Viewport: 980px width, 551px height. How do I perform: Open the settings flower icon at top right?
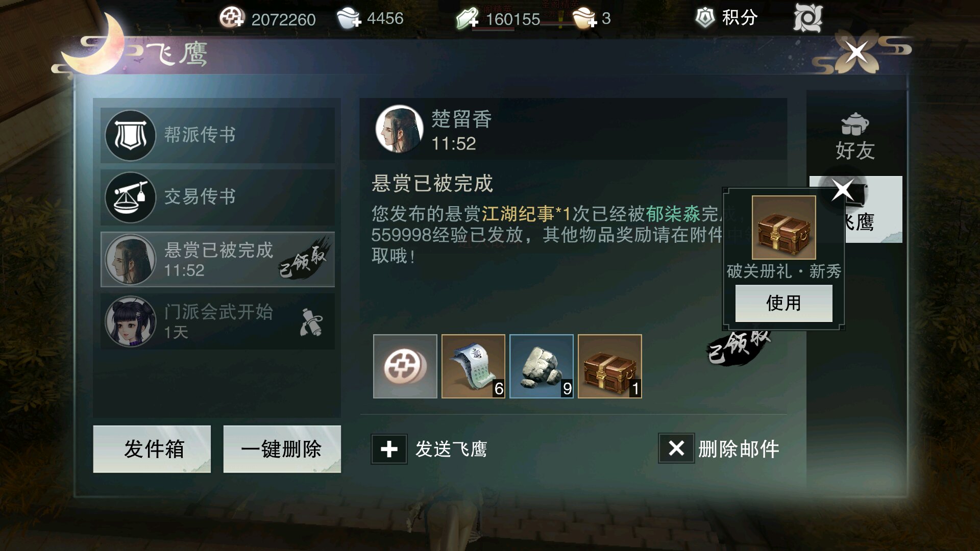pyautogui.click(x=807, y=19)
